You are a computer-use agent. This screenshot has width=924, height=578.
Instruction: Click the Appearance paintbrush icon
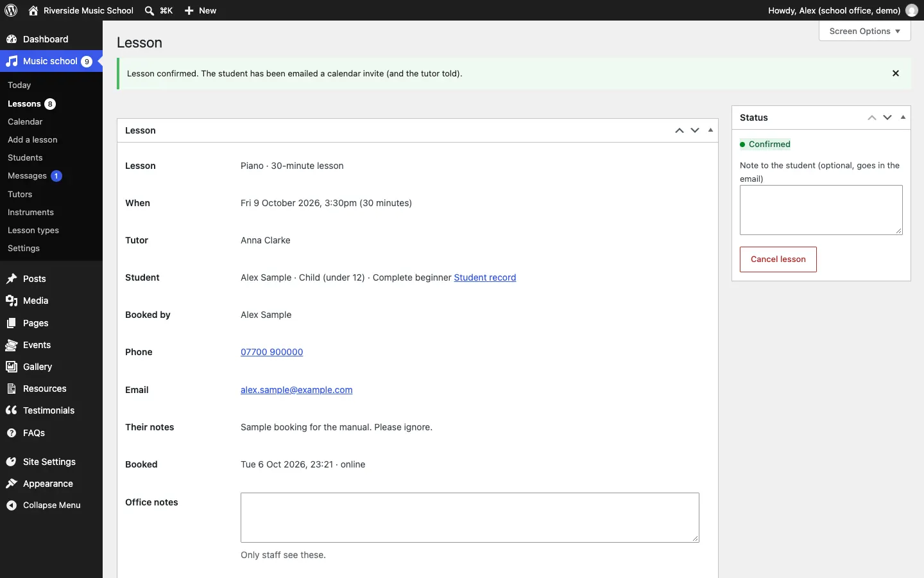tap(12, 484)
